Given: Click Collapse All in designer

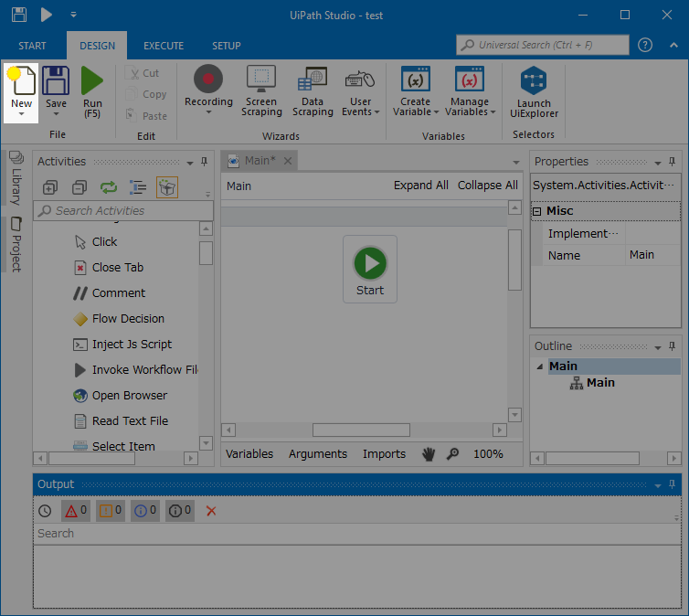Looking at the screenshot, I should coord(488,186).
